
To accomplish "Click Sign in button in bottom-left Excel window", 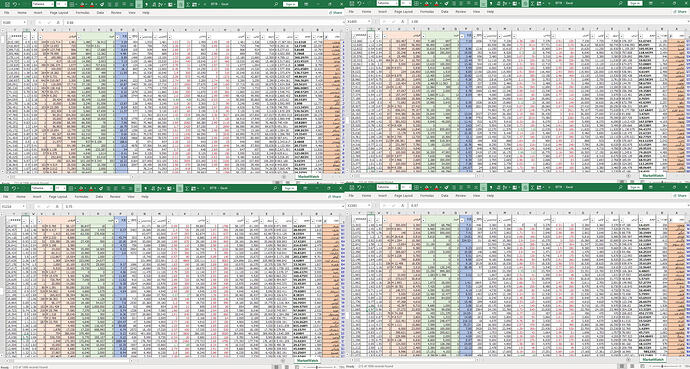I will 289,188.
